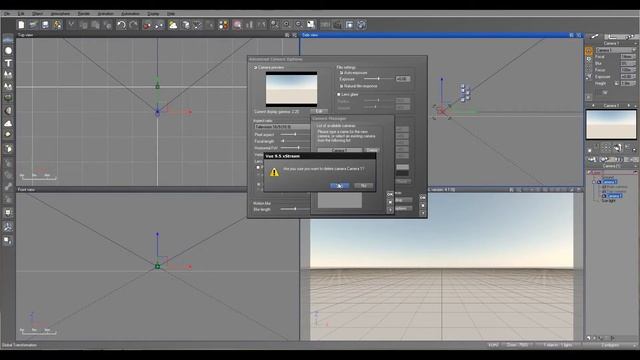Click the previous camera arrow above preview
This screenshot has width=640, height=360.
click(x=593, y=105)
